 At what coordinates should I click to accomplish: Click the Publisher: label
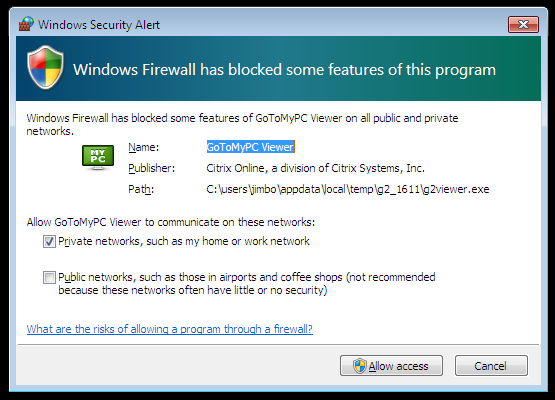(x=151, y=168)
